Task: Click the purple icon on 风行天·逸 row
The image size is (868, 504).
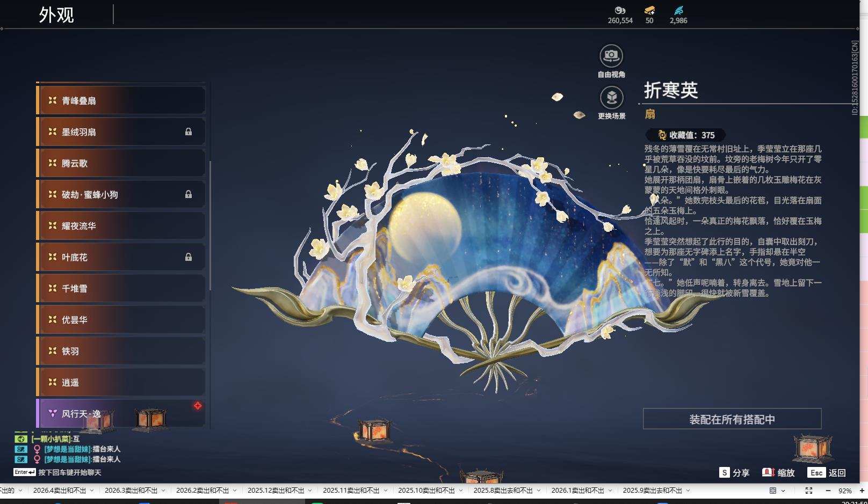Action: (53, 413)
